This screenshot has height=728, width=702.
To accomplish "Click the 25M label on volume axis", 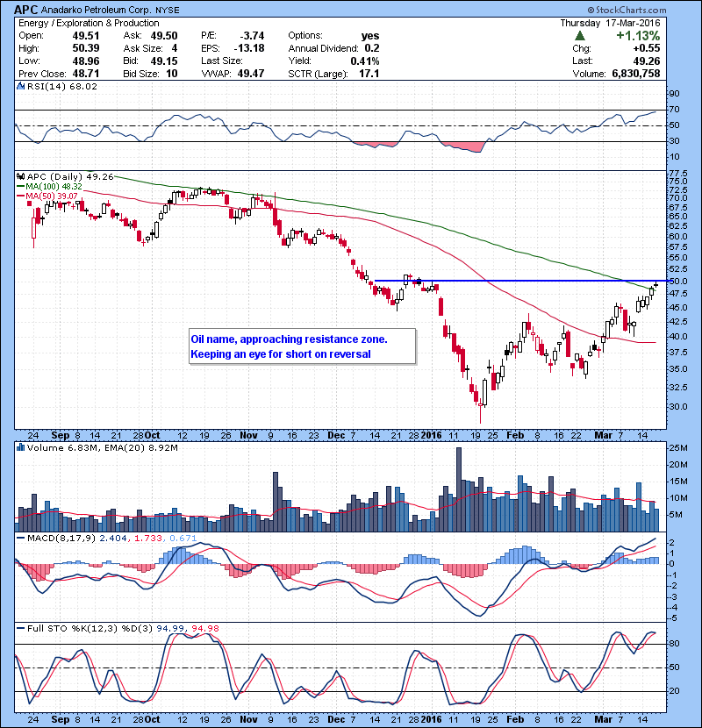I will tap(677, 448).
